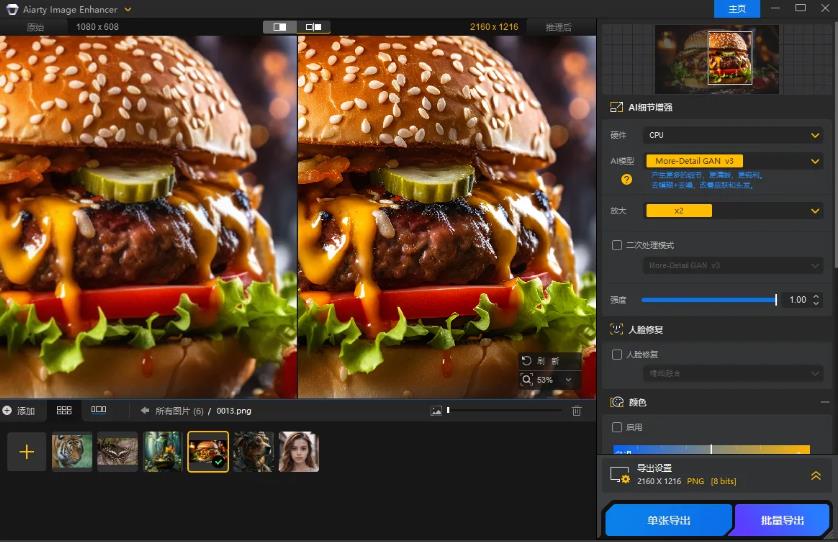The width and height of the screenshot is (838, 542).
Task: Select the filmstrip list view tab
Action: tap(98, 410)
